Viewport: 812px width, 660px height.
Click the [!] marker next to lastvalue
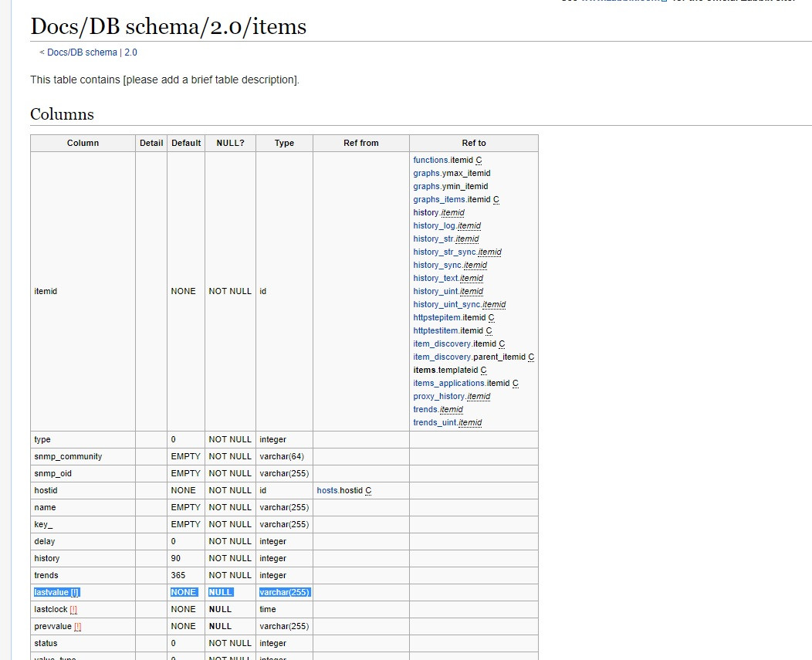coord(75,592)
